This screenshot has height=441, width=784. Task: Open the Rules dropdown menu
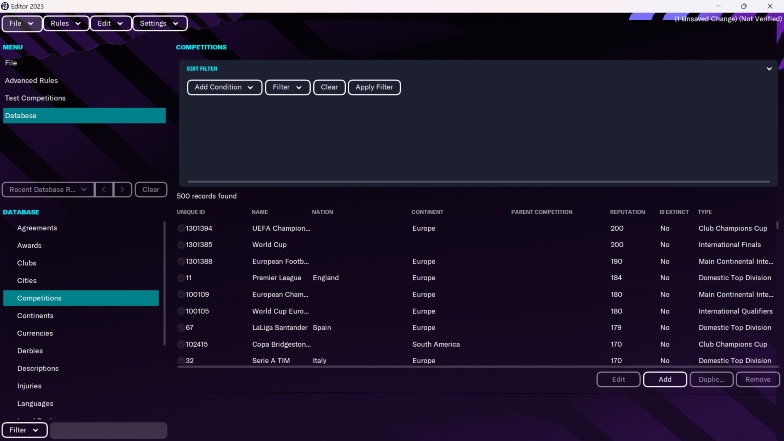click(66, 24)
